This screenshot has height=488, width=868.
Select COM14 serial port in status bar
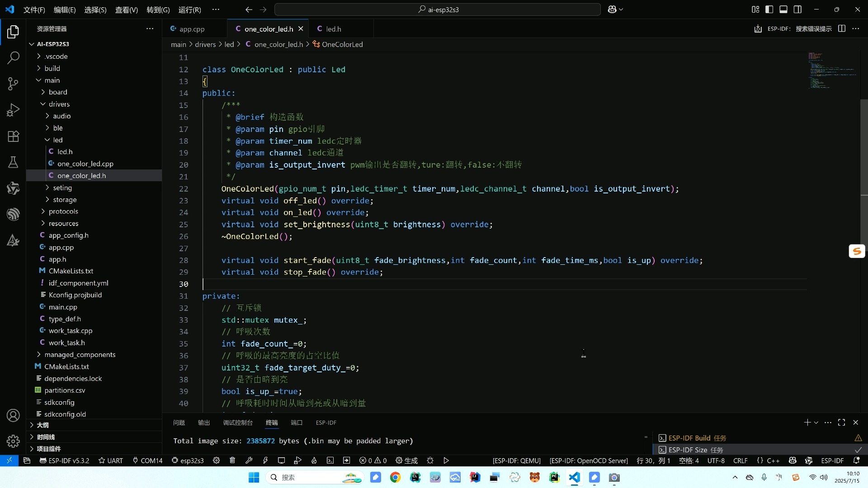click(x=147, y=460)
